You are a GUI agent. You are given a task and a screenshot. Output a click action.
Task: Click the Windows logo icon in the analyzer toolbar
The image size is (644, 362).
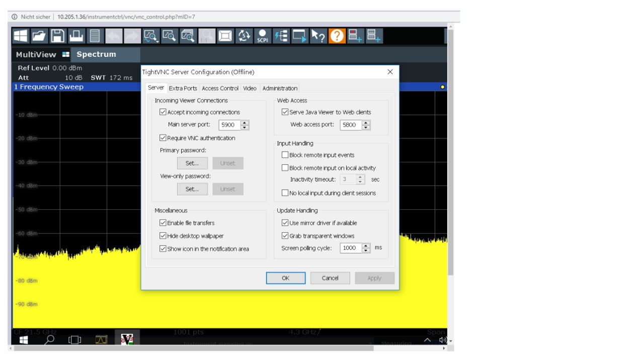coord(21,36)
